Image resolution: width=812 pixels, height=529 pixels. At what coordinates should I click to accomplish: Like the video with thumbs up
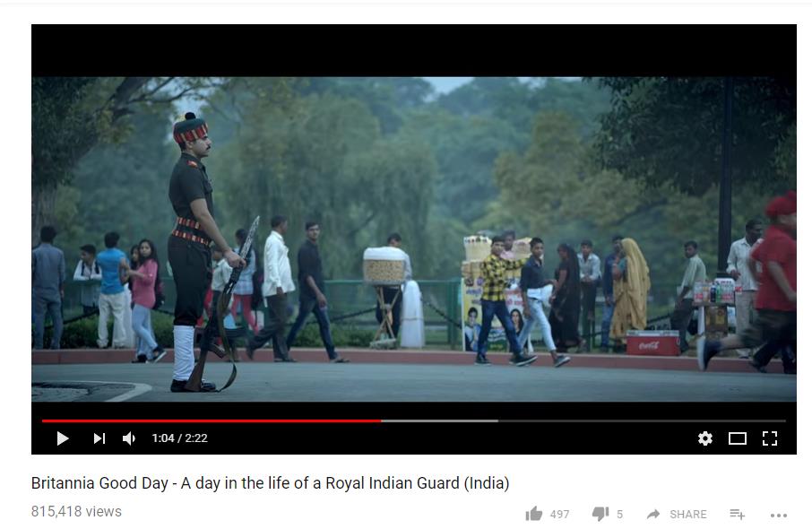pos(534,514)
